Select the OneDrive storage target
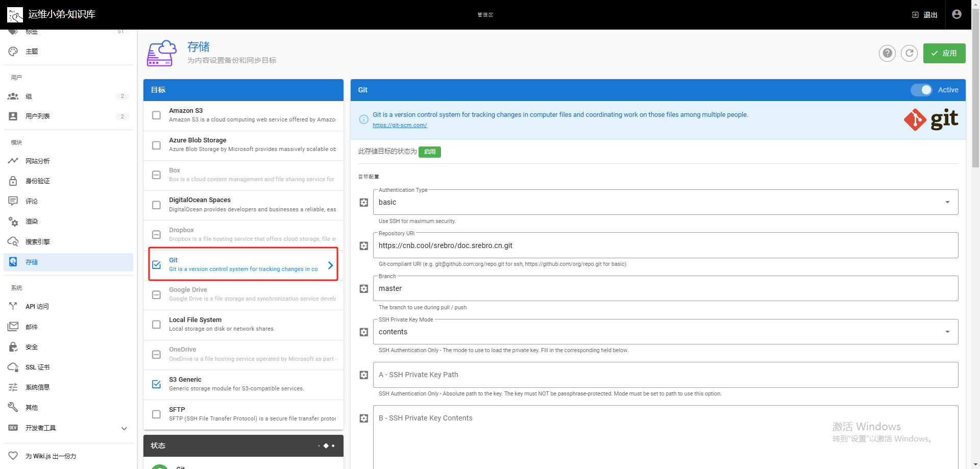Image resolution: width=980 pixels, height=469 pixels. pyautogui.click(x=243, y=355)
